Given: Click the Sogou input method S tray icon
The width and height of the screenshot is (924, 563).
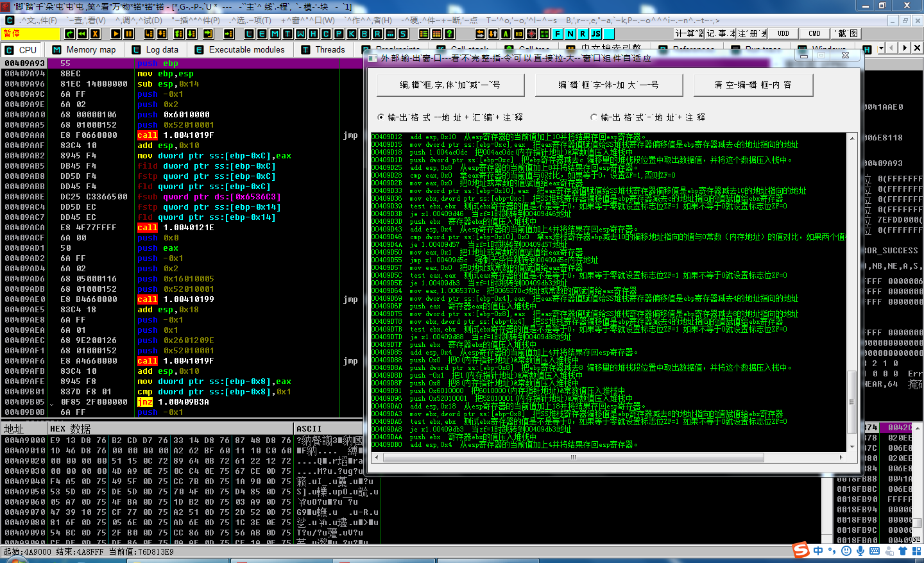Looking at the screenshot, I should click(x=800, y=550).
